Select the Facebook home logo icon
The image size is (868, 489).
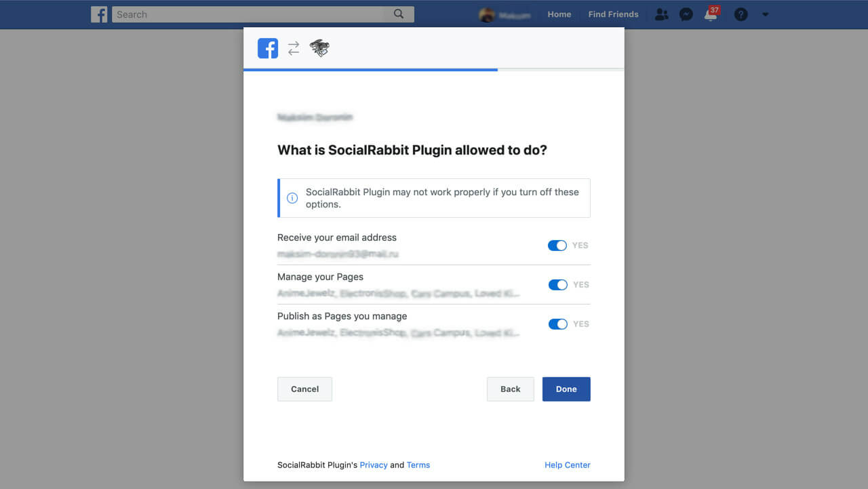pyautogui.click(x=99, y=14)
